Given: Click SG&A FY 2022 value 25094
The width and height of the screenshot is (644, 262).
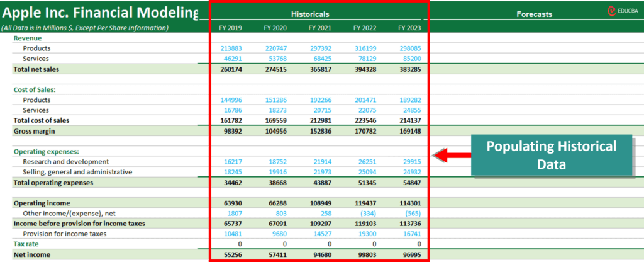Looking at the screenshot, I should coord(367,173).
